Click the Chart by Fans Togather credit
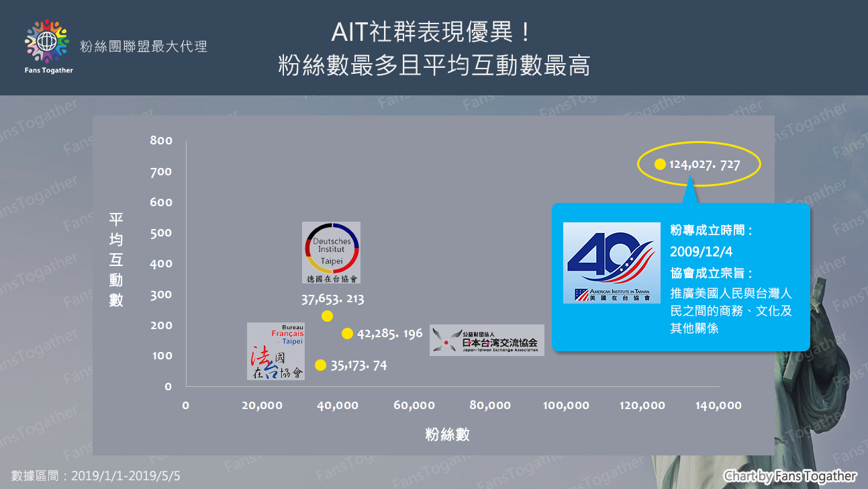 point(790,476)
